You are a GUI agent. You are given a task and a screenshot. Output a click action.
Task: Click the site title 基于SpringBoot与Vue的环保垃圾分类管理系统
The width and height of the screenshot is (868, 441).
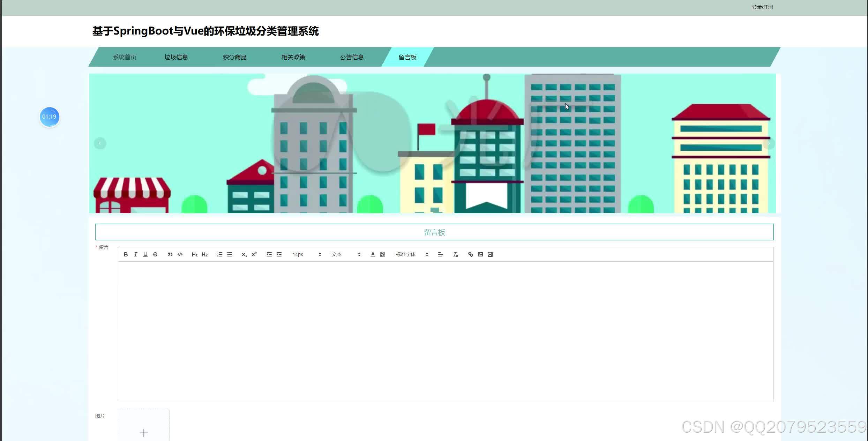(x=205, y=31)
